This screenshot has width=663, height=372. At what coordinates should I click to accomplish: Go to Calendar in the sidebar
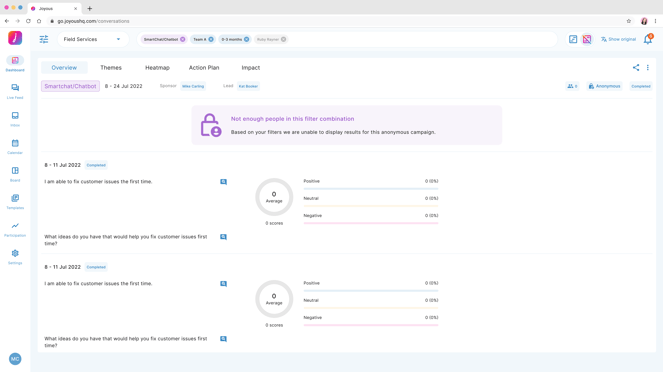[15, 143]
